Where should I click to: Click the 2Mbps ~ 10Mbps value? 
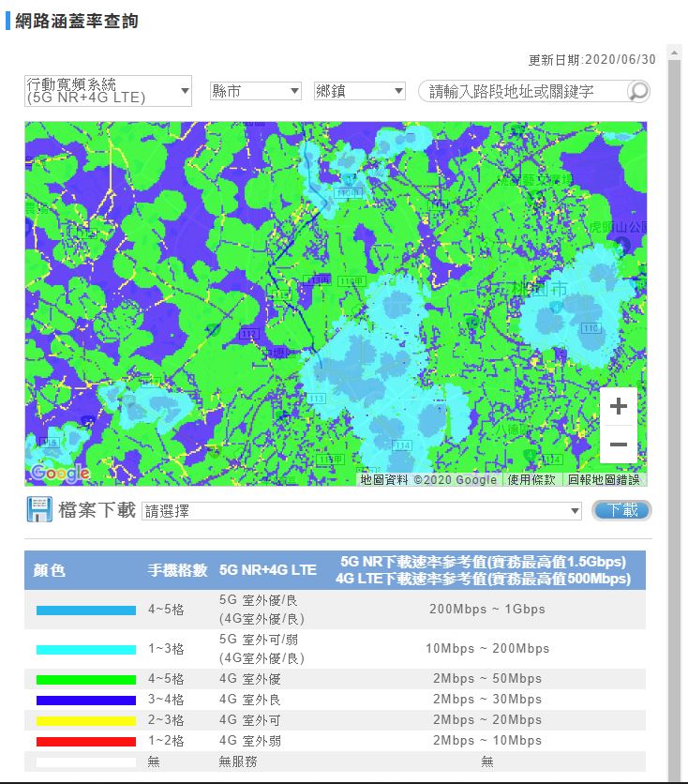[x=487, y=741]
